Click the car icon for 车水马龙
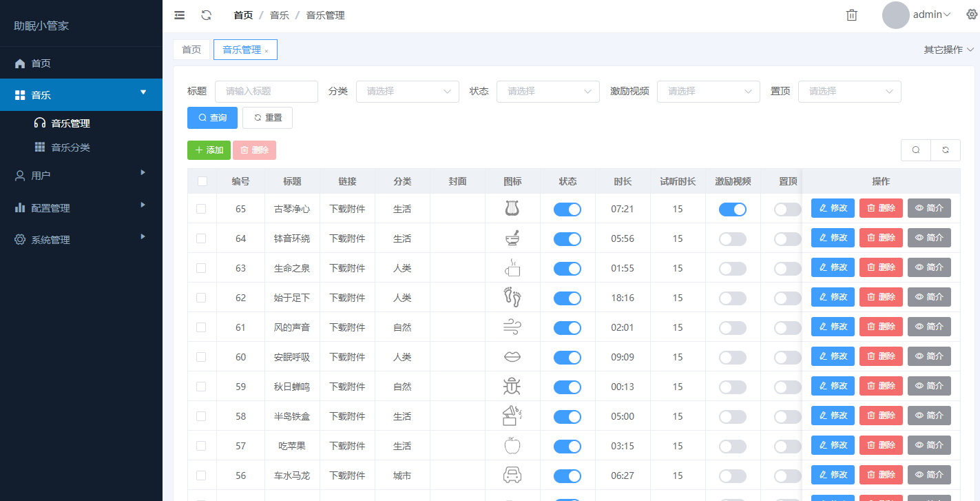The width and height of the screenshot is (980, 501). (x=512, y=476)
